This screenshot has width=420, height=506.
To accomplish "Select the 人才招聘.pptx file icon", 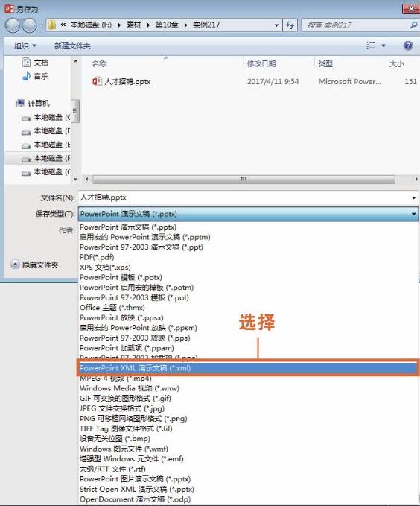I will (97, 81).
